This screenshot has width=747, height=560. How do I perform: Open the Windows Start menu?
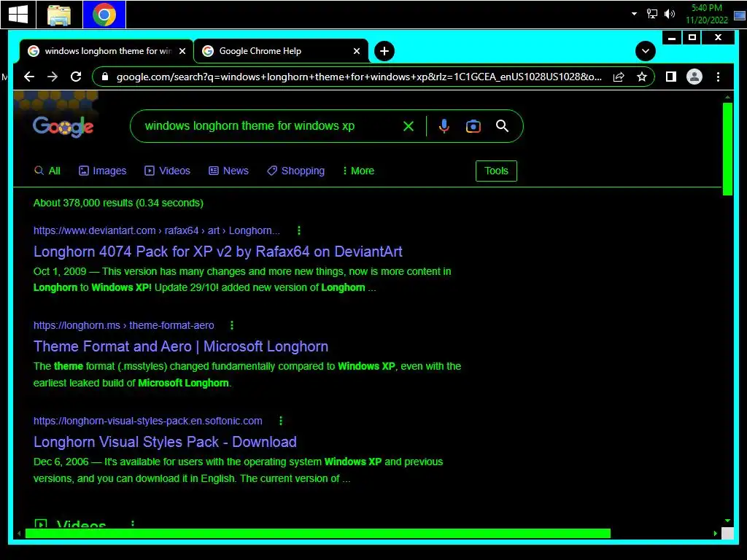tap(18, 15)
